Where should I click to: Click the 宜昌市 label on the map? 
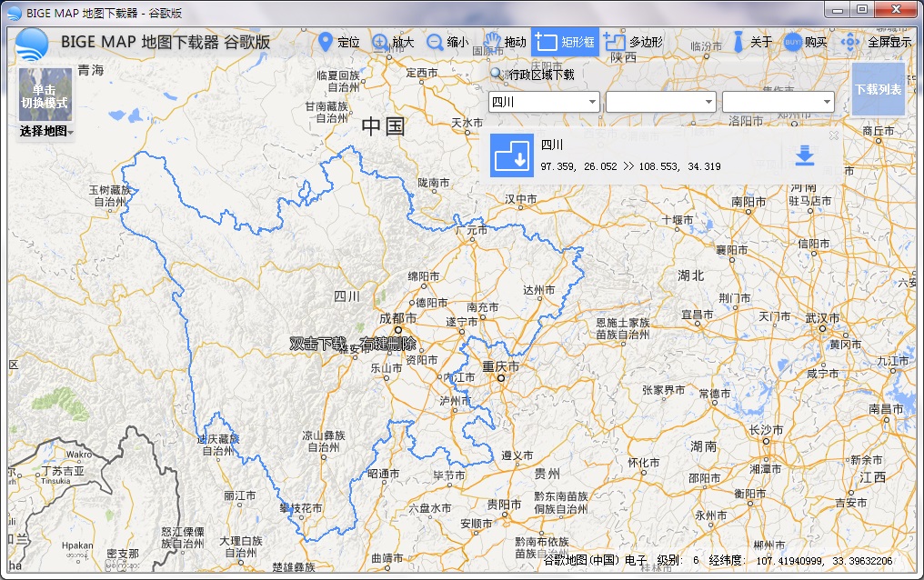[x=698, y=315]
